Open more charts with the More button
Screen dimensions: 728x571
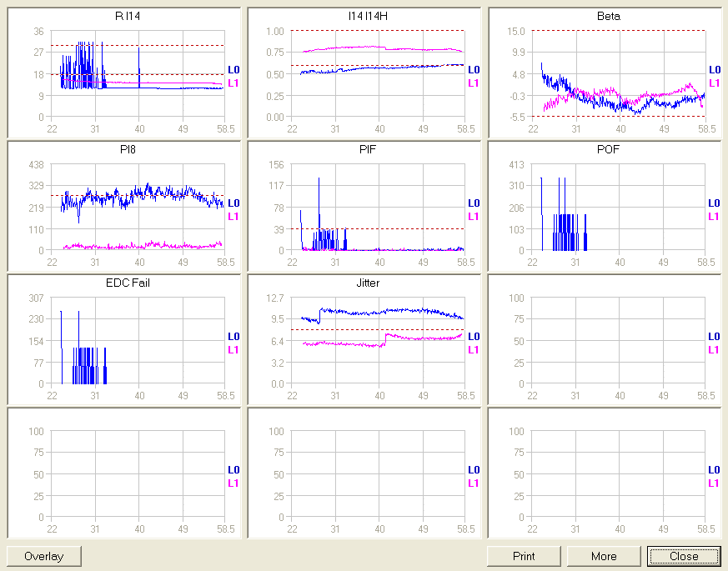[604, 556]
